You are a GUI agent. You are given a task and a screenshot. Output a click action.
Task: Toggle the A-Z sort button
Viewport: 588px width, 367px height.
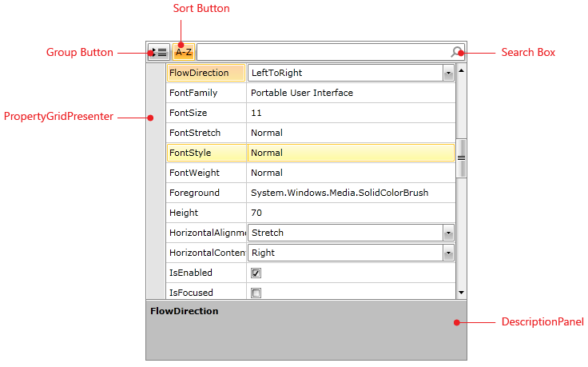point(184,53)
